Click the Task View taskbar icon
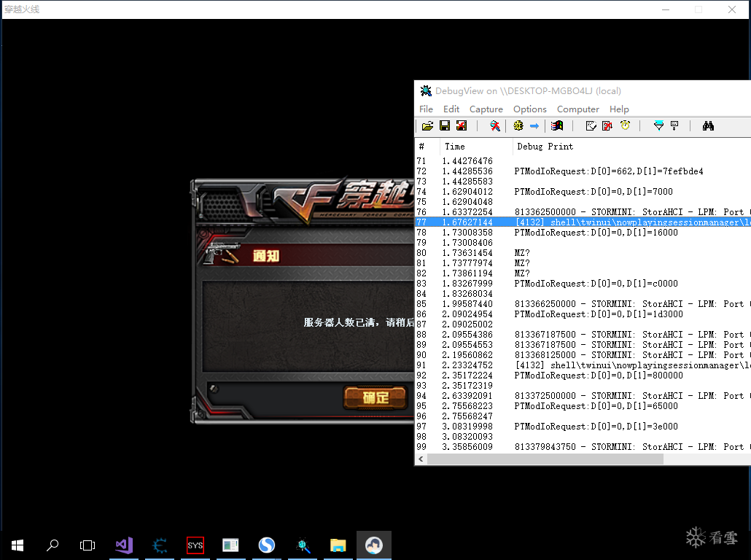This screenshot has width=751, height=560. coord(87,545)
